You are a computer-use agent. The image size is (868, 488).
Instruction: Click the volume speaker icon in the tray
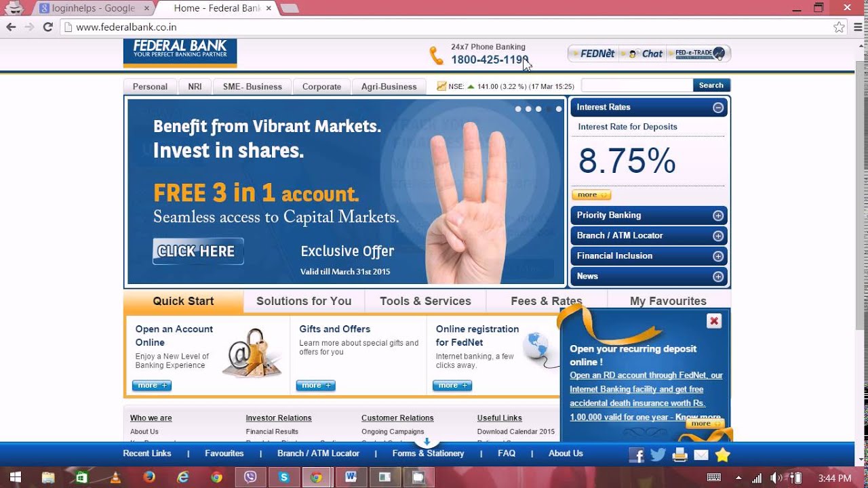(x=776, y=478)
